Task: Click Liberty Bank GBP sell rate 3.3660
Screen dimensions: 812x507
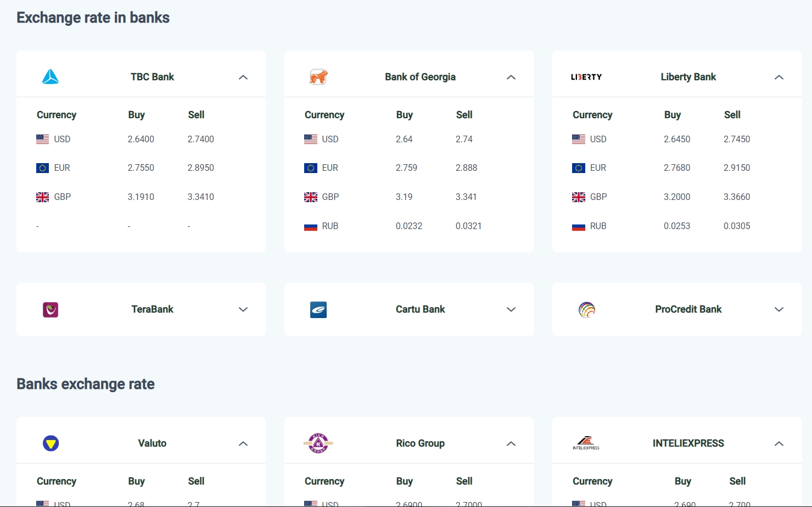Action: coord(737,197)
